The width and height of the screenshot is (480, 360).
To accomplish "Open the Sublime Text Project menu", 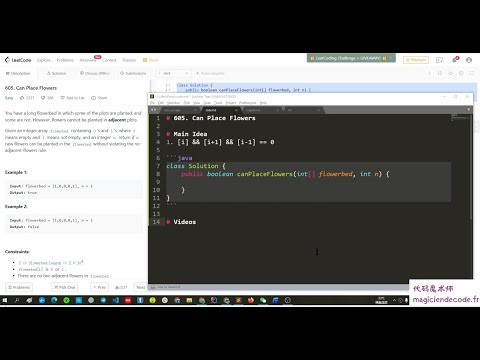I will [231, 103].
